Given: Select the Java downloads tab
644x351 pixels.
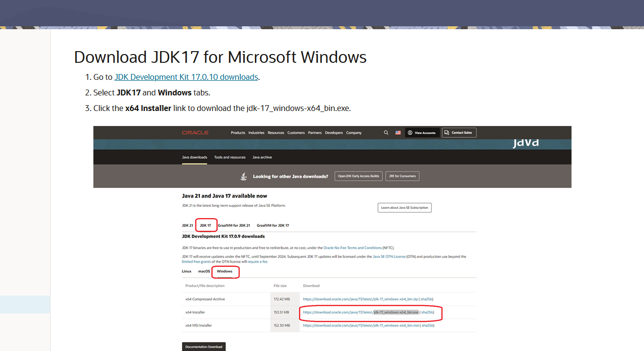Looking at the screenshot, I should click(x=195, y=157).
